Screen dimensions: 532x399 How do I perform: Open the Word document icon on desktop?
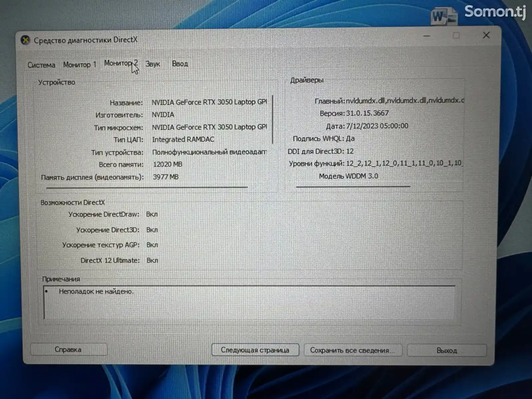(444, 16)
